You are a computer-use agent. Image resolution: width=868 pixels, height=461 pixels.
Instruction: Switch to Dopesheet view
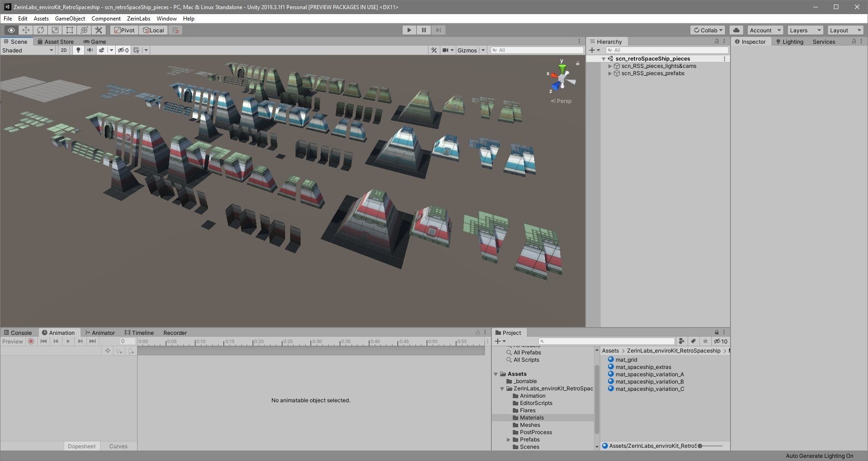(82, 446)
